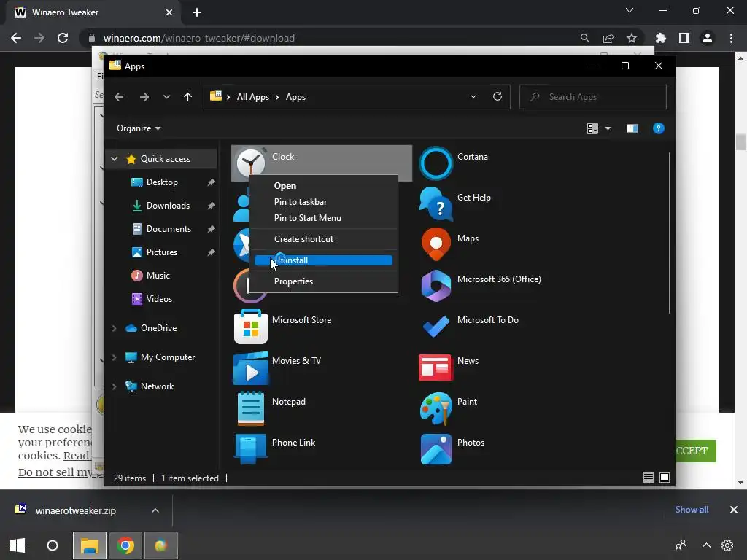
Task: Click All Apps in the breadcrumb
Action: (252, 97)
